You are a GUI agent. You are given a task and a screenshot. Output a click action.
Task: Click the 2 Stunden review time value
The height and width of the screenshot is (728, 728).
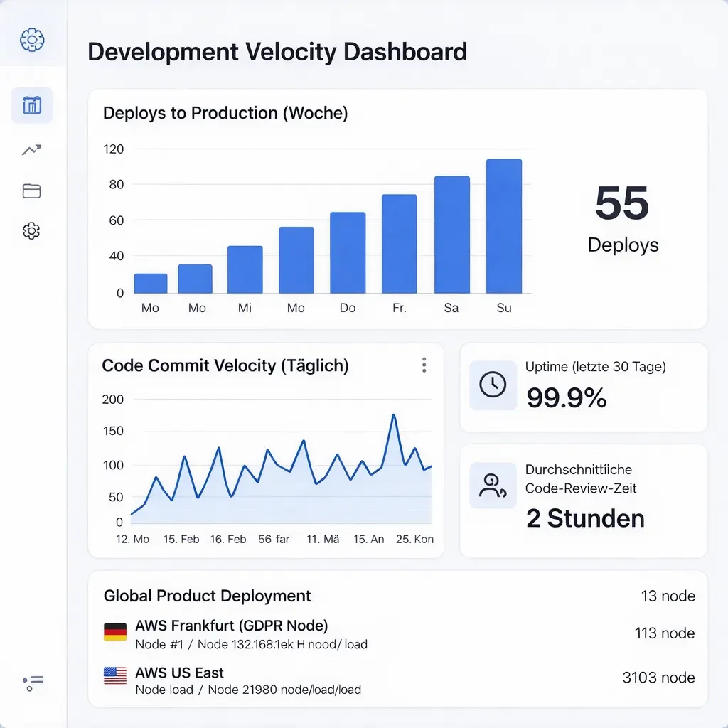[x=585, y=518]
